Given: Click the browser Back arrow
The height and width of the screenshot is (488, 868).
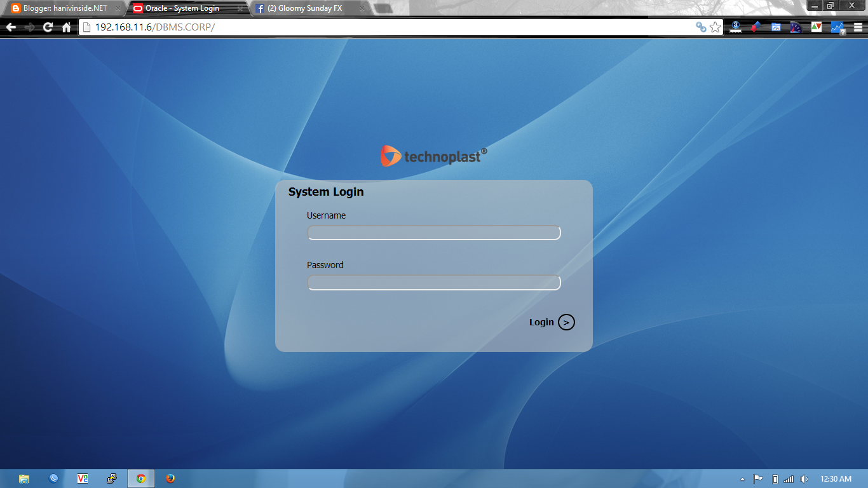Looking at the screenshot, I should coord(11,27).
